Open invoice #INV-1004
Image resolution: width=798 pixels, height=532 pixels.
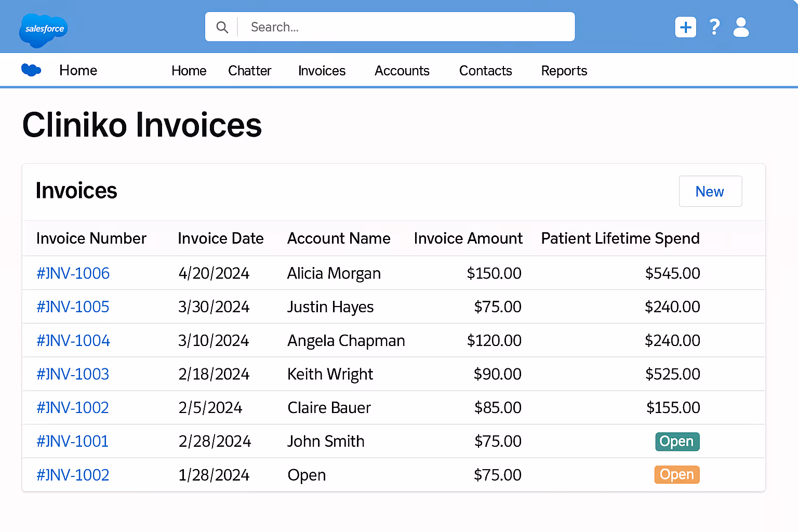pos(73,340)
